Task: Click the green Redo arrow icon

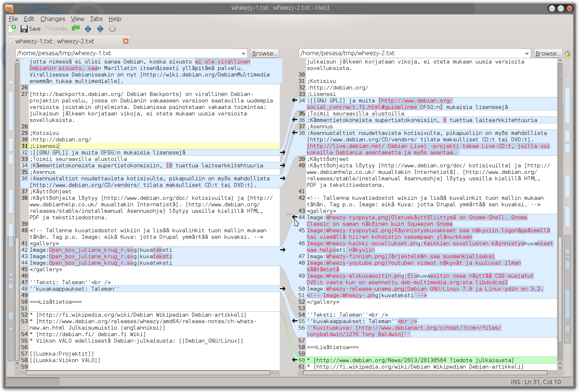Action: click(x=76, y=28)
